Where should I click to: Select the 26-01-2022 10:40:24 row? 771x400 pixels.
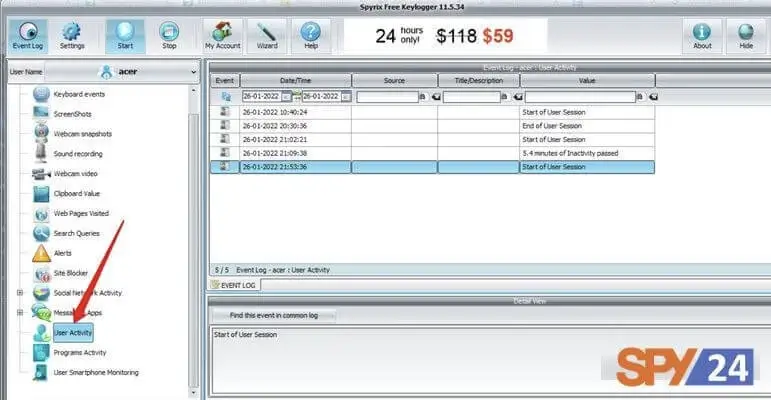433,112
